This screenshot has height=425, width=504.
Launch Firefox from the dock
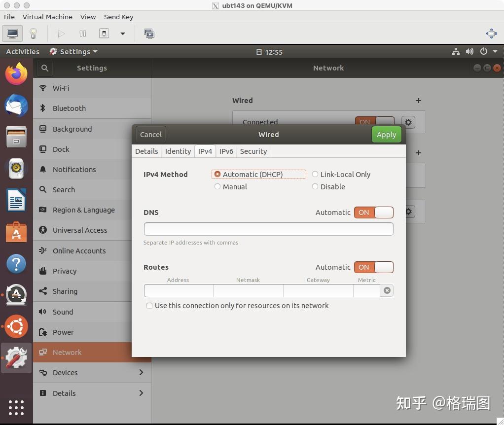pos(16,73)
